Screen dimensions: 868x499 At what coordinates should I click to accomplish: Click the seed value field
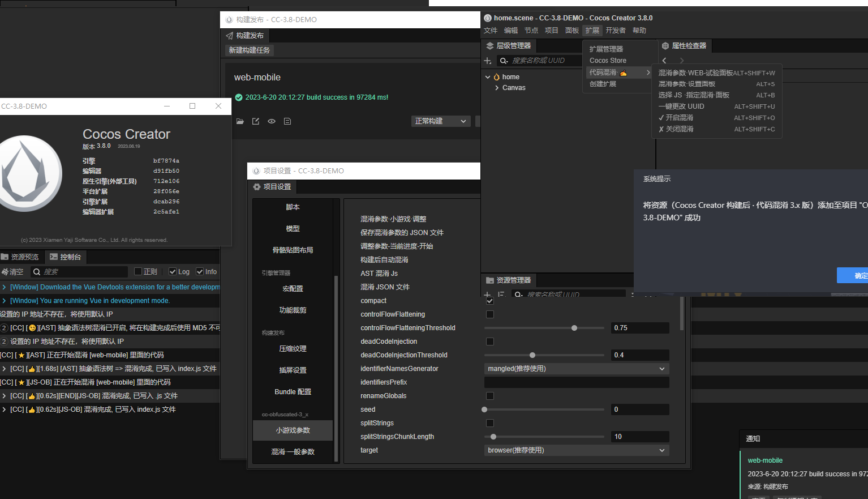point(640,410)
